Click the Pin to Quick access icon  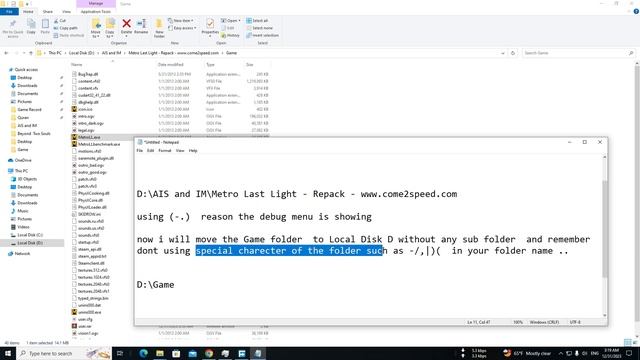click(13, 24)
